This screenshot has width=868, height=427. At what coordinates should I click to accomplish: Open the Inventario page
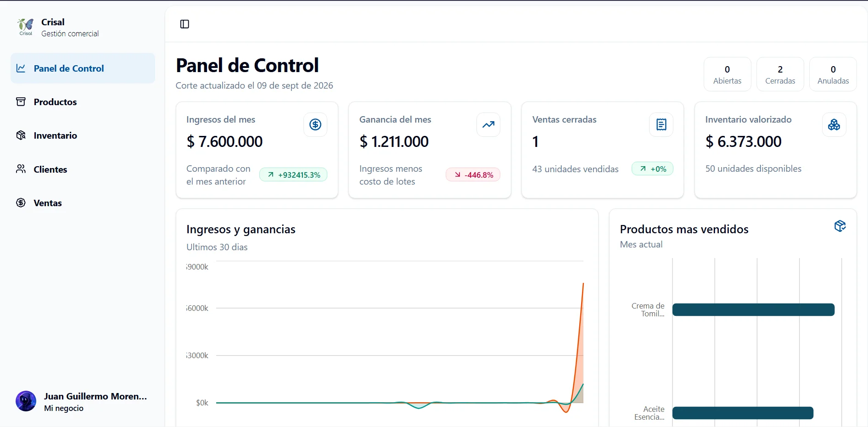point(83,135)
